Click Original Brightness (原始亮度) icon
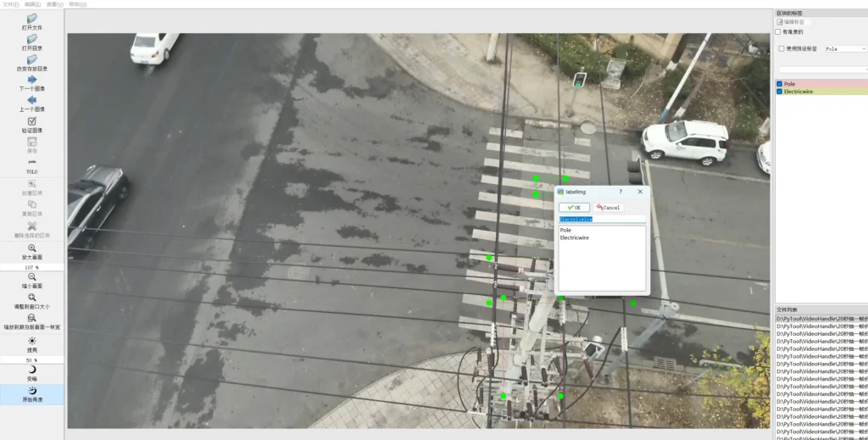868x440 pixels. pyautogui.click(x=32, y=390)
